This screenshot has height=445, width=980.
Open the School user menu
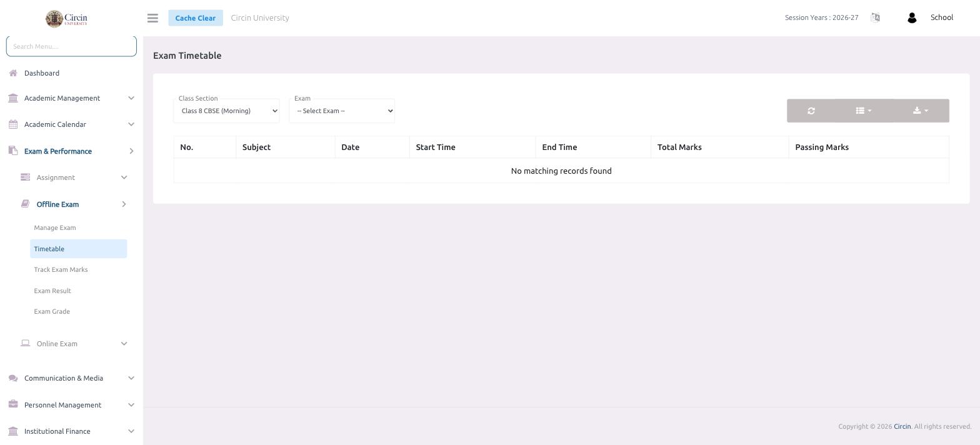click(941, 17)
